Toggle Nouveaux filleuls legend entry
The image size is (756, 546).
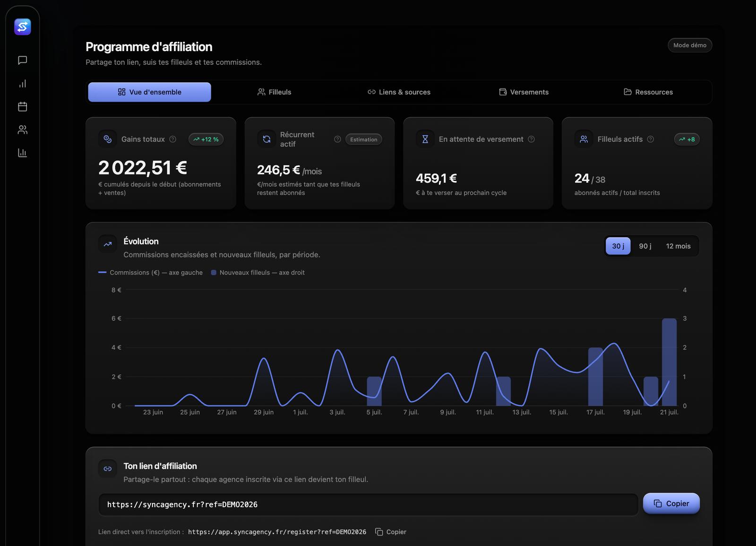point(258,272)
